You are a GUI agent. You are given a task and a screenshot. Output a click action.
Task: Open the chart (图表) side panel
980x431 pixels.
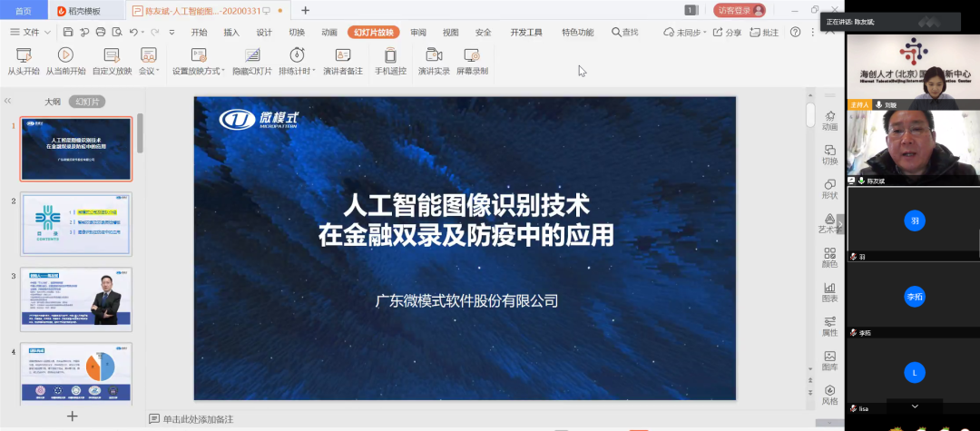[830, 292]
